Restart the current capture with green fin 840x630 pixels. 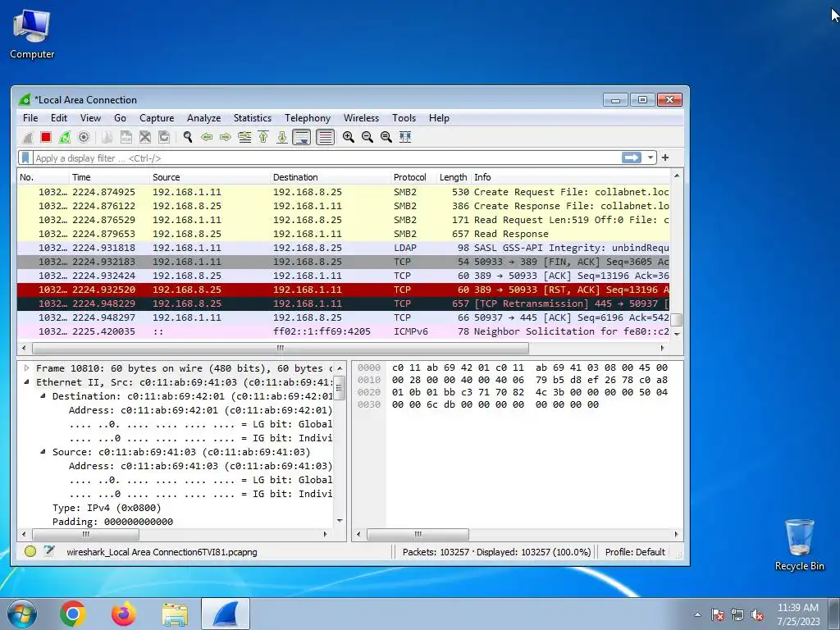click(65, 137)
